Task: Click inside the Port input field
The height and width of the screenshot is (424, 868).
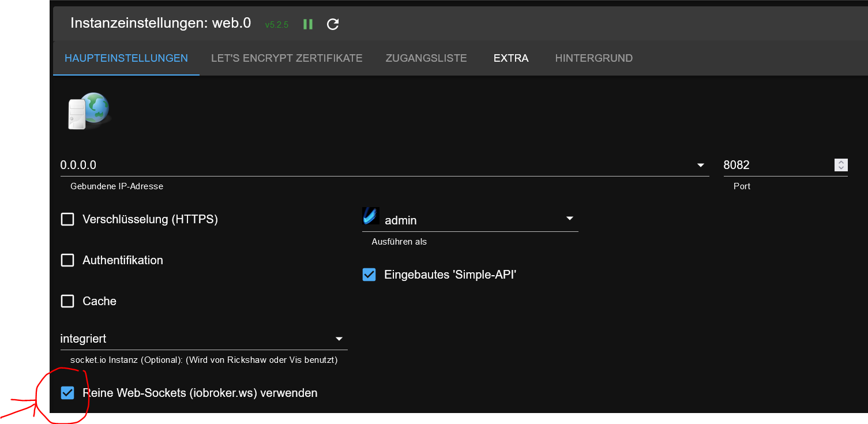Action: [767, 165]
